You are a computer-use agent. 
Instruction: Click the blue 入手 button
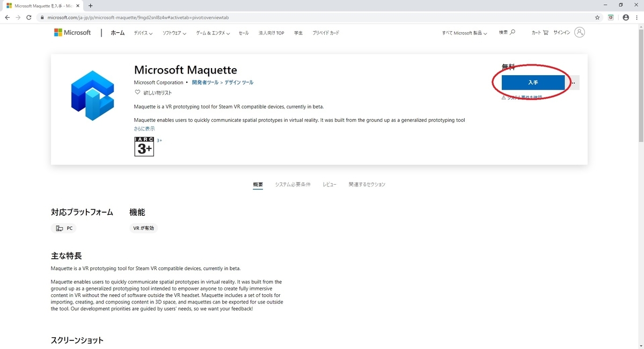(x=533, y=83)
